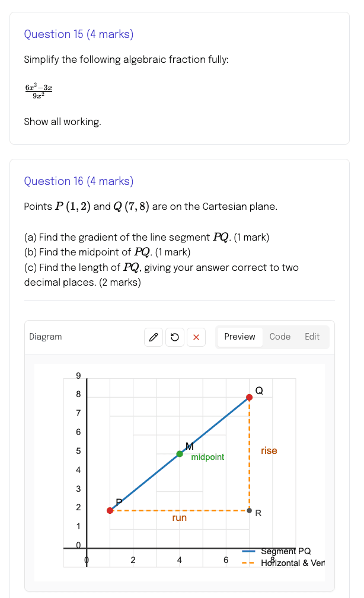Viewport: 364px width, 598px height.
Task: Select the pencil edit icon for the diagram
Action: click(x=154, y=337)
